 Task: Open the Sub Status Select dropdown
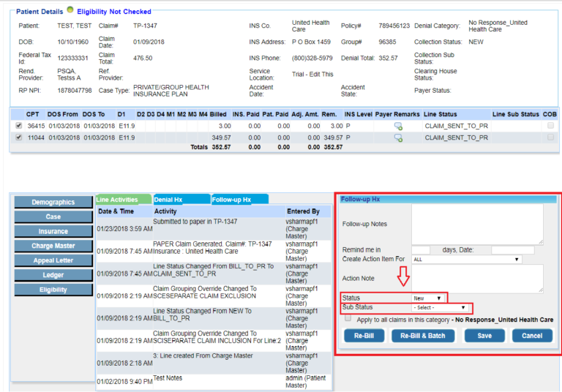pos(440,307)
